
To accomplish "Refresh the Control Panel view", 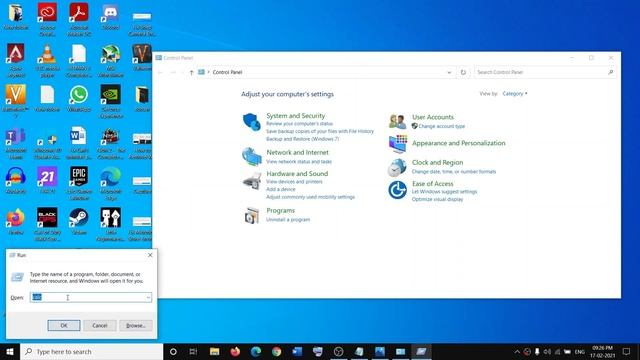I will (x=463, y=72).
